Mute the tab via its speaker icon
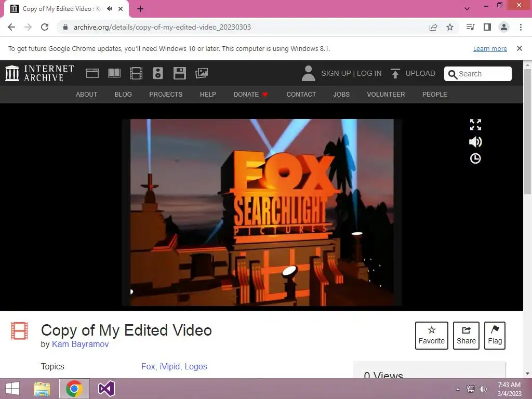This screenshot has width=532, height=399. (109, 9)
